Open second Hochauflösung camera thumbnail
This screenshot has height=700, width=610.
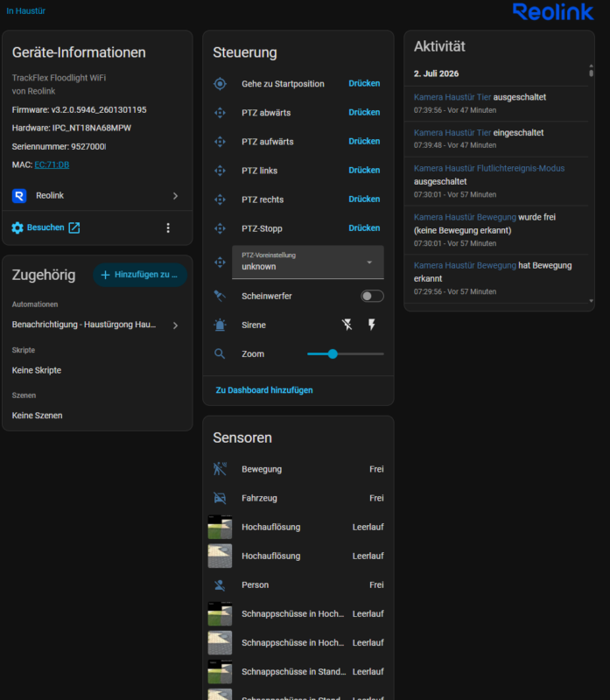pyautogui.click(x=220, y=556)
